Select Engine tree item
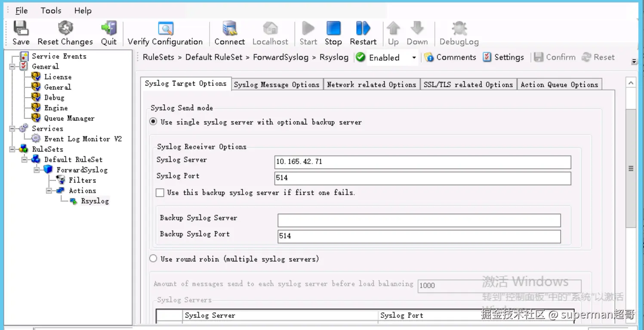This screenshot has height=330, width=644. click(56, 108)
